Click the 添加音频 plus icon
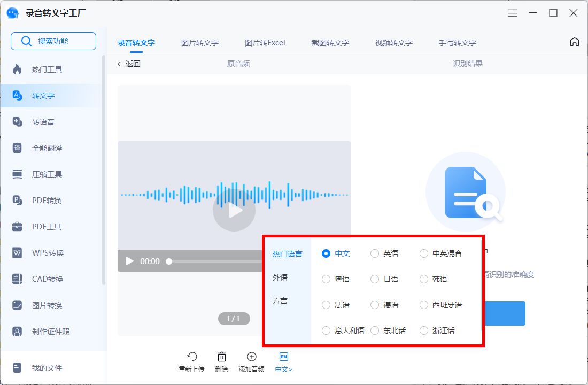 [252, 357]
